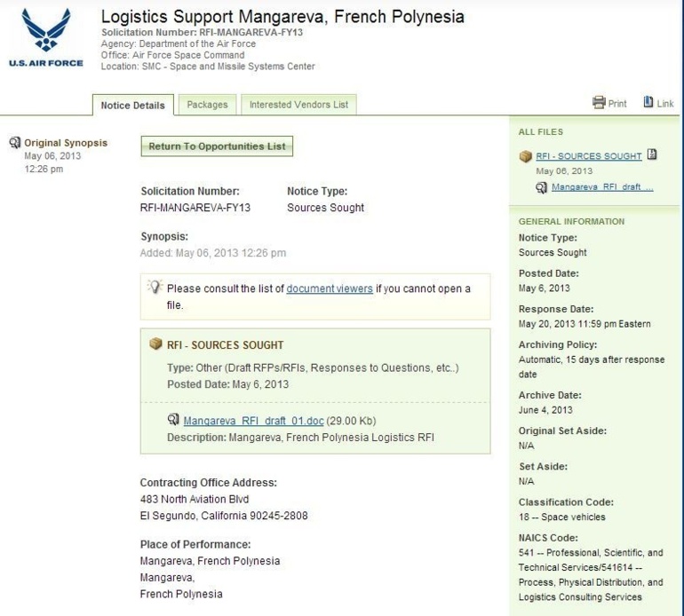Switch to the Packages tab

tap(207, 105)
